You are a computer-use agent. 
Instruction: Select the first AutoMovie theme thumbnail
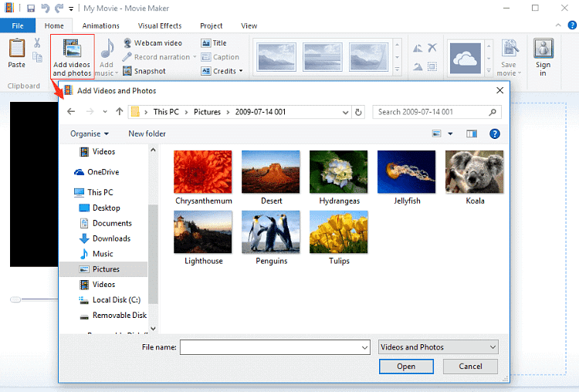coord(276,57)
